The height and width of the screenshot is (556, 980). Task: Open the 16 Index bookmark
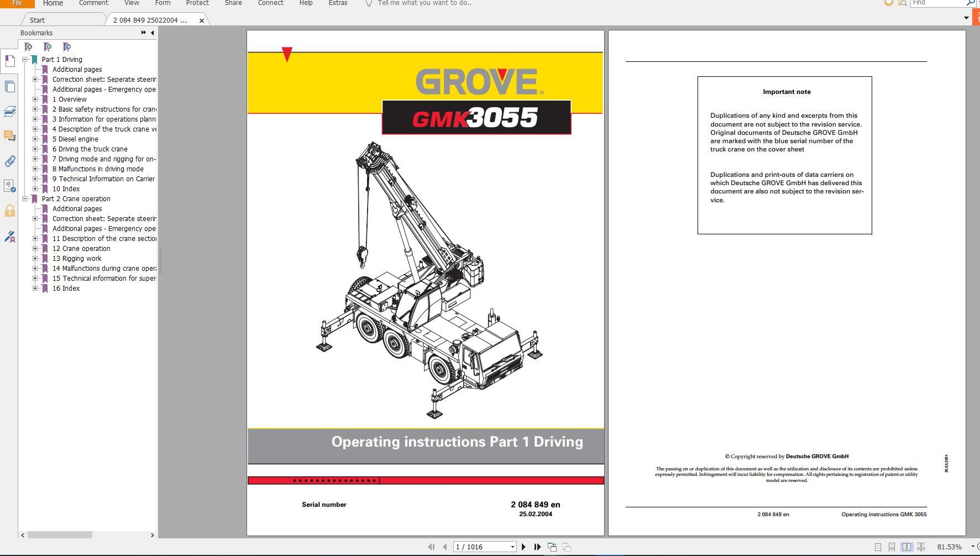(x=66, y=288)
